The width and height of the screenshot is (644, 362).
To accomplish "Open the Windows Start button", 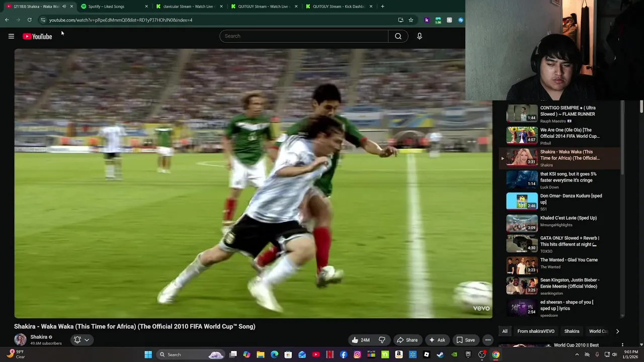I will (x=148, y=354).
